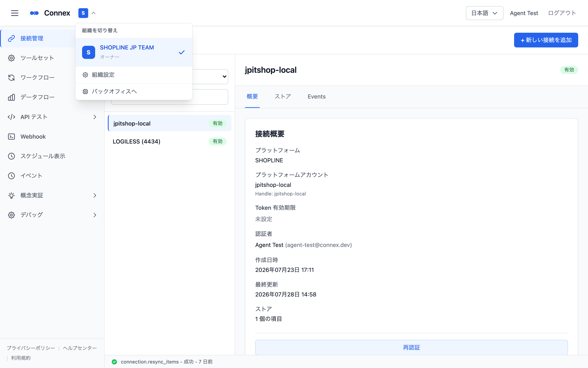Open 利用規約 link

(21, 358)
